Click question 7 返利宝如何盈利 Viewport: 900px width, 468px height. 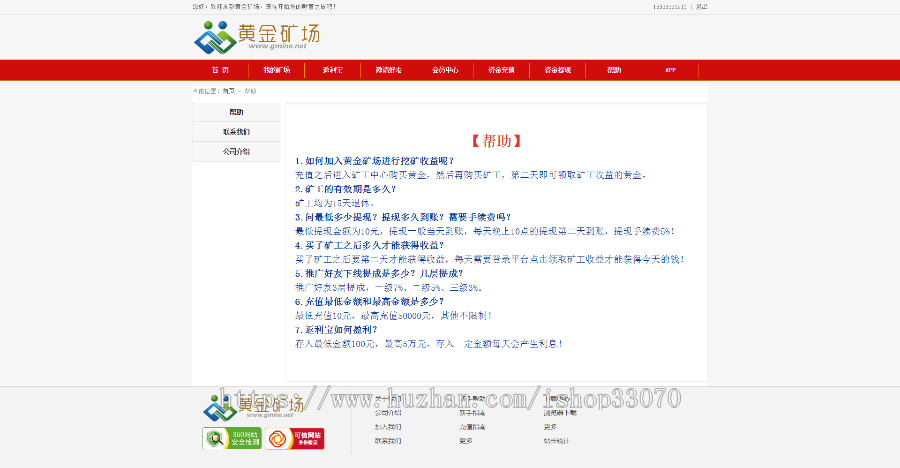point(336,330)
